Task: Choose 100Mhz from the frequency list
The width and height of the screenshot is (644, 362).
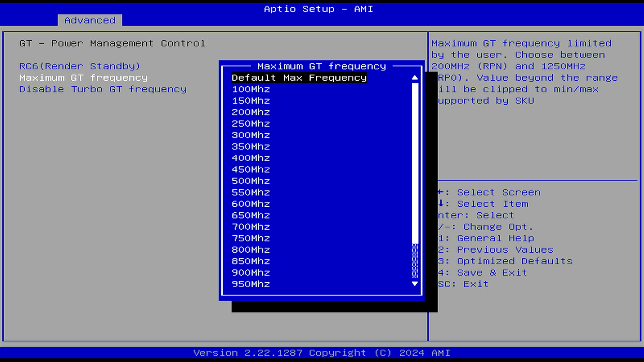Action: 251,89
